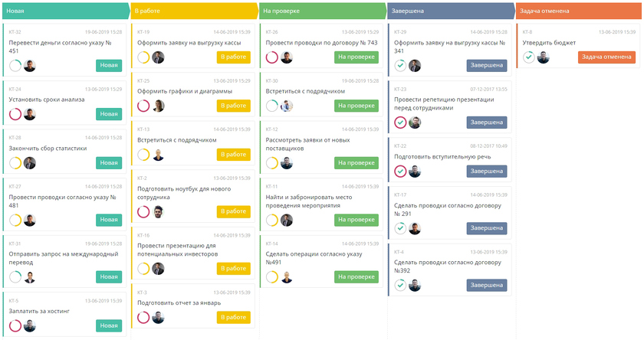Click the orange Задача отменена button on card KT-8
Screen dimensions: 644x340
606,57
